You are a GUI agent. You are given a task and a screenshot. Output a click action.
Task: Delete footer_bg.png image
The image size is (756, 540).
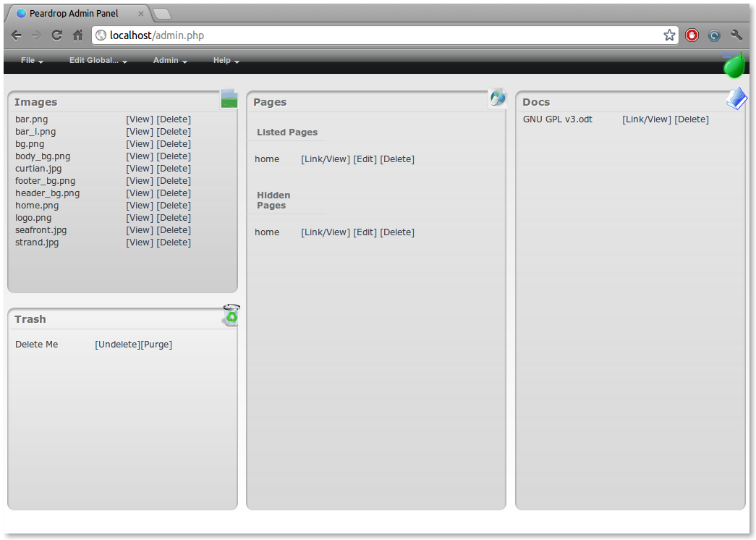(174, 180)
